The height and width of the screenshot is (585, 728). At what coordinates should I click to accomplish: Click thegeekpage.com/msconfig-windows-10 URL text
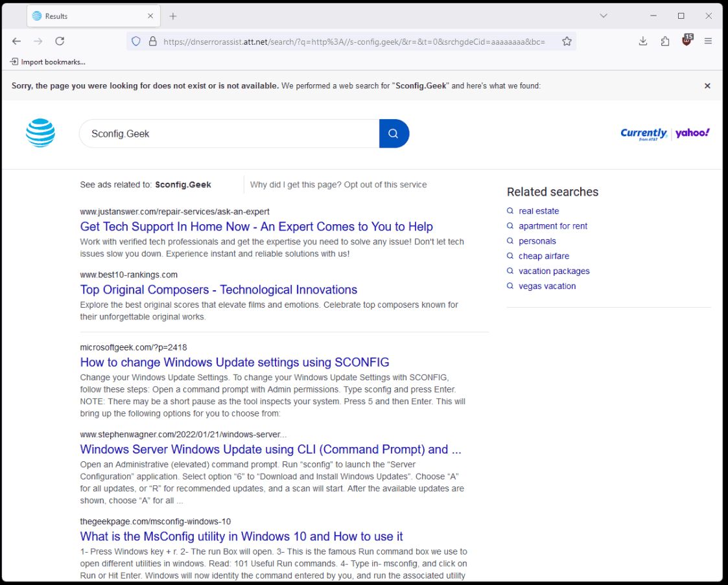155,522
